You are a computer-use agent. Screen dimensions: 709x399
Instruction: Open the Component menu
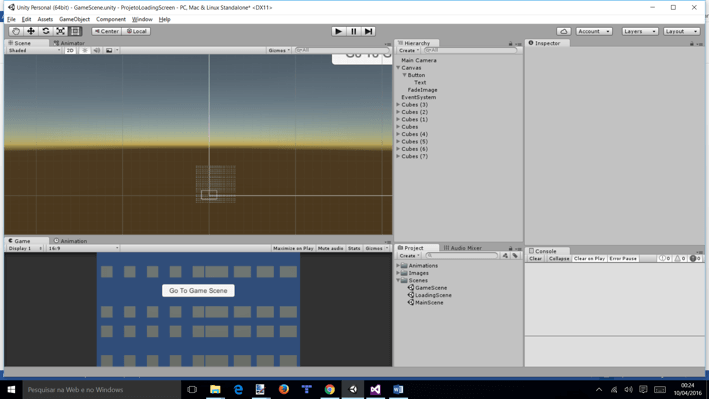pyautogui.click(x=111, y=19)
